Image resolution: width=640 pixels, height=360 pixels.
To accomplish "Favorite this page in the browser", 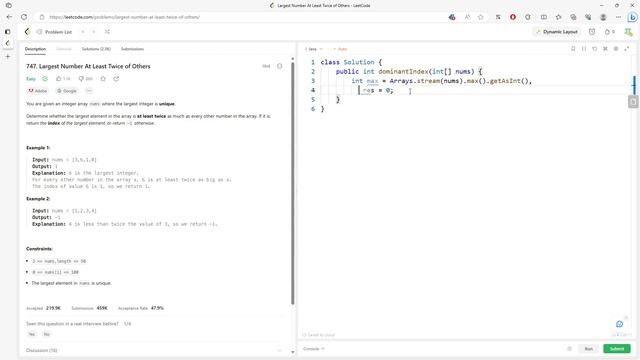I will tap(481, 17).
